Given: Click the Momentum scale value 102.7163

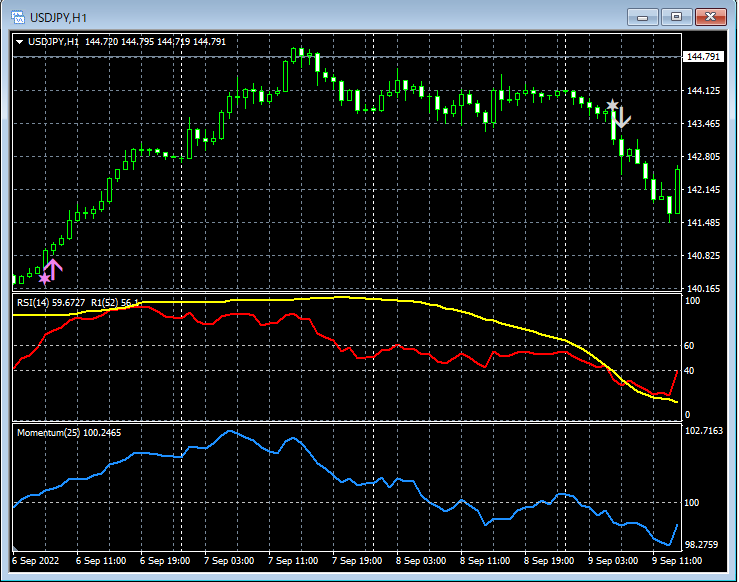Looking at the screenshot, I should coord(704,431).
